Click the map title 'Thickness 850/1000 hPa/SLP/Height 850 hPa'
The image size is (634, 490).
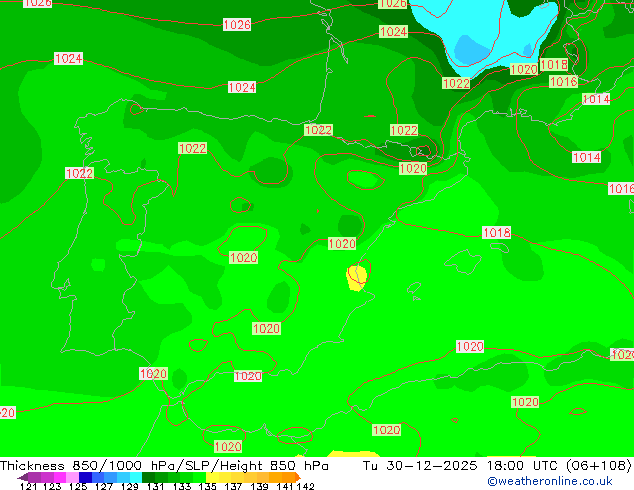coord(164,466)
